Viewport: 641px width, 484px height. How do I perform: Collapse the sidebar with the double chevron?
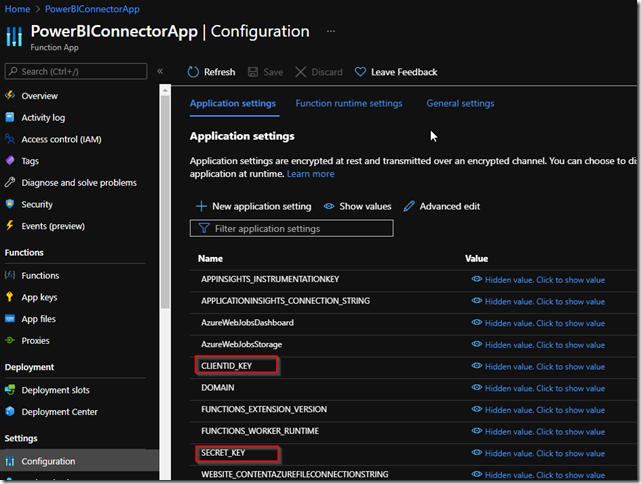160,71
